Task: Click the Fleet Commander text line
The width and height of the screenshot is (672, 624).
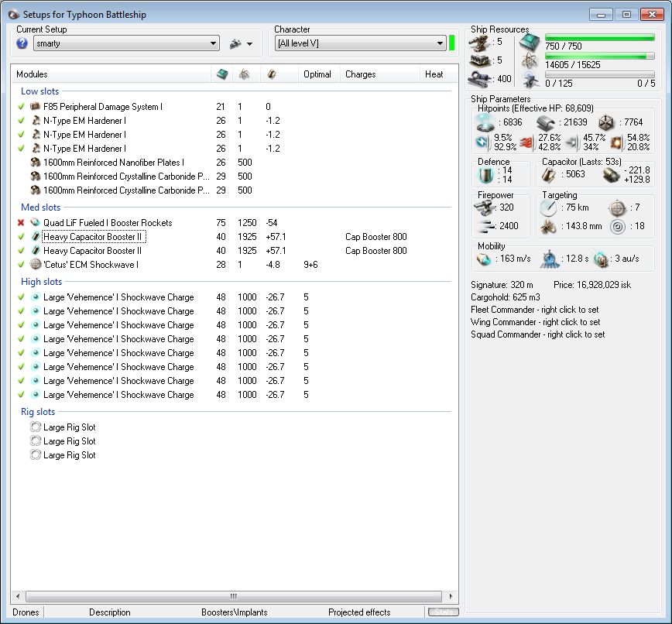Action: (x=535, y=310)
